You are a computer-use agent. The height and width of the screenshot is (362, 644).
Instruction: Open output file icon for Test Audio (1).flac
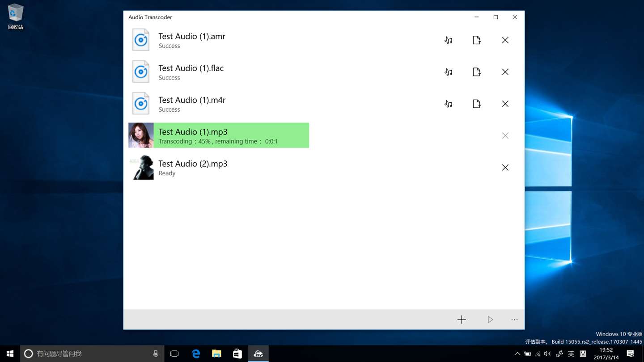click(477, 72)
